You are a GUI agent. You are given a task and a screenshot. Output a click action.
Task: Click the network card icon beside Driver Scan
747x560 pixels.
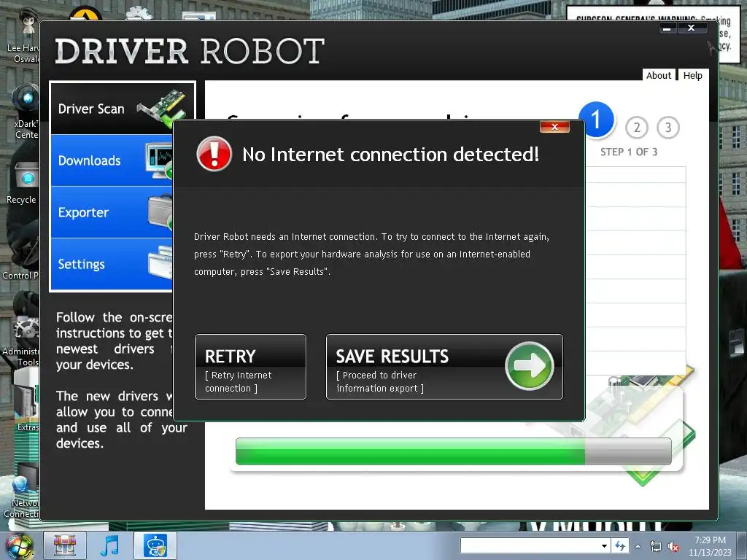click(x=163, y=109)
